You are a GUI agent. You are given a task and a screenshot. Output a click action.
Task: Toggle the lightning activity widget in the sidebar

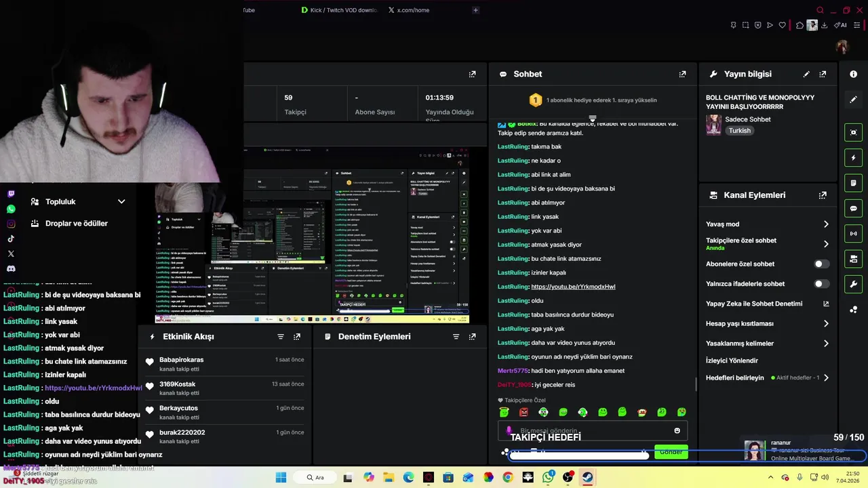click(853, 158)
